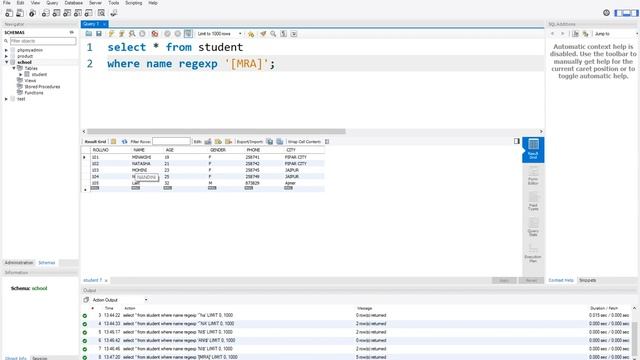Screen dimensions: 640x360
Task: Open the Action Output dropdown
Action: pos(119,300)
